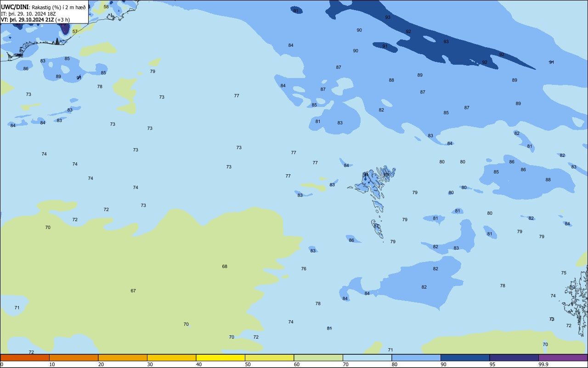Select the map value '67' in the green region

coord(133,291)
